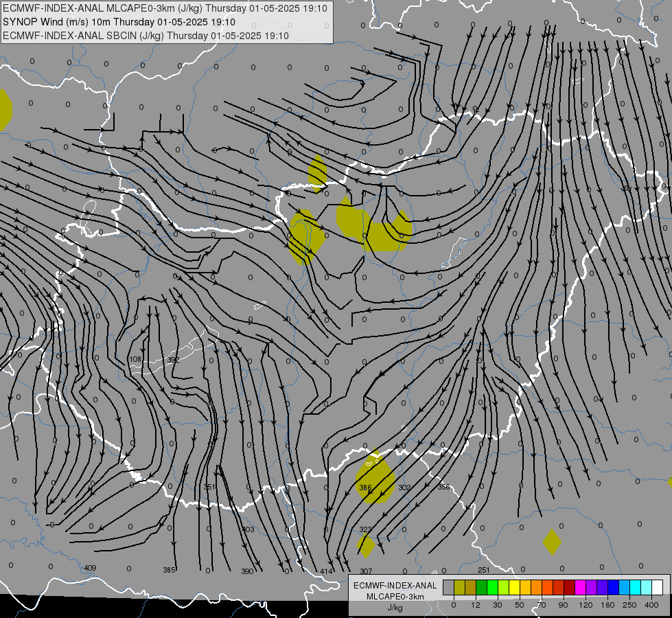Click the map value 356

pos(443,487)
